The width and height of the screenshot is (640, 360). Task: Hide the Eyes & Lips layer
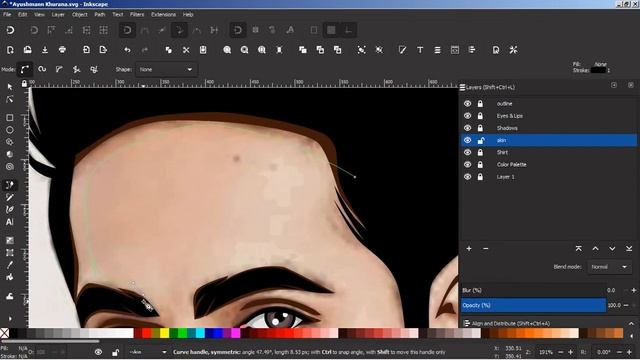(467, 116)
